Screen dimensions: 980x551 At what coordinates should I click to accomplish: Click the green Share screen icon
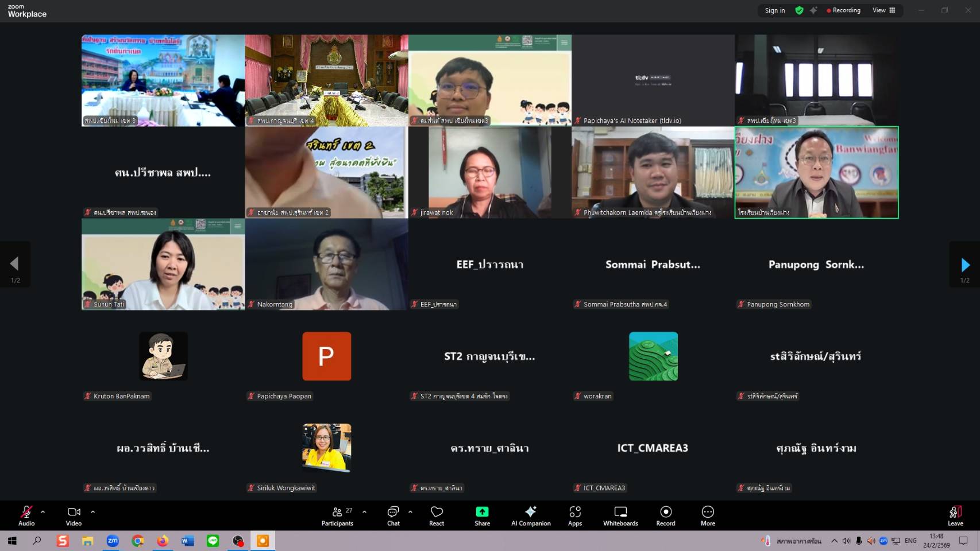(482, 515)
